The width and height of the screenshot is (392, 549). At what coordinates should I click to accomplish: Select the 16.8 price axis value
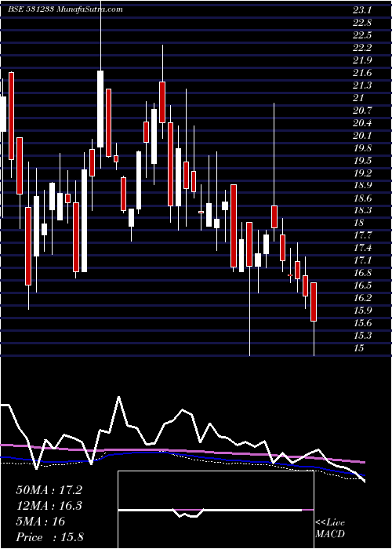pos(361,273)
